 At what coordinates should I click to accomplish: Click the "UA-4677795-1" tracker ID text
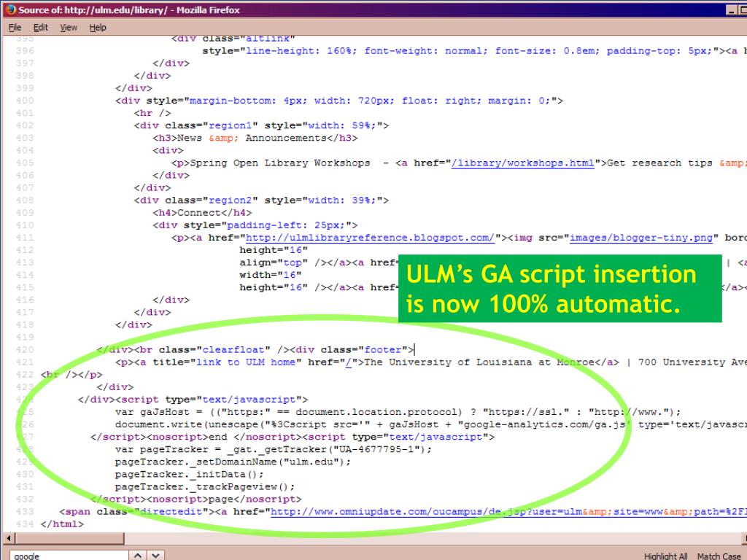(376, 449)
